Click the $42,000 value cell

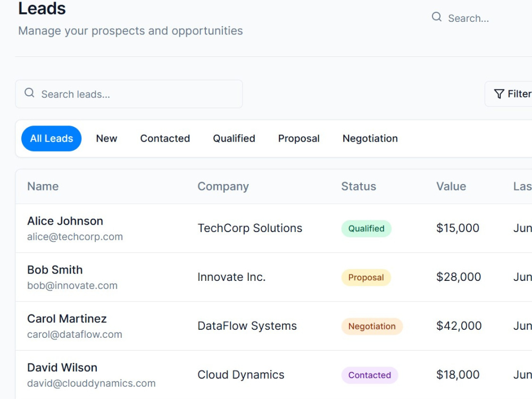tap(459, 326)
